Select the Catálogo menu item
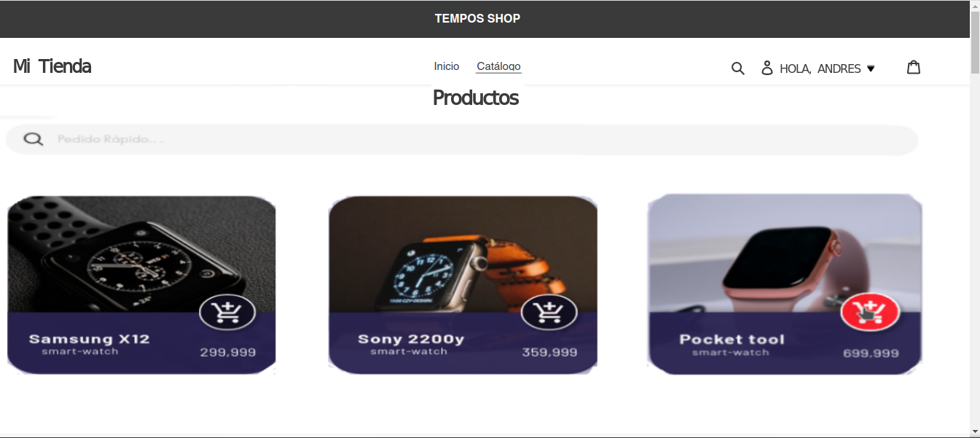This screenshot has height=438, width=980. (x=498, y=66)
